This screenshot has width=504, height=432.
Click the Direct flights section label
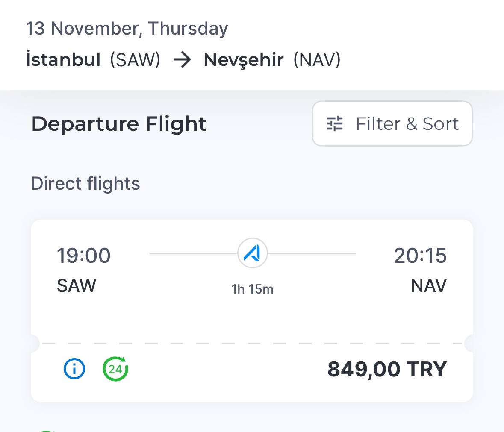point(85,184)
